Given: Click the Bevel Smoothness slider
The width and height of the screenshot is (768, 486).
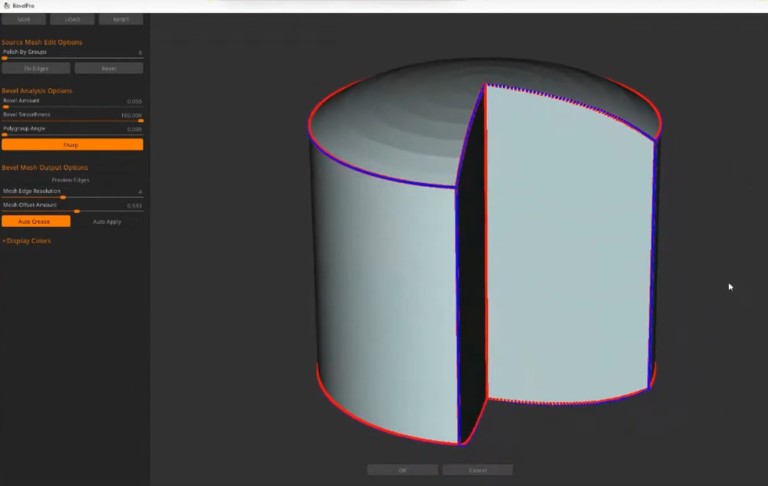Looking at the screenshot, I should [72, 120].
